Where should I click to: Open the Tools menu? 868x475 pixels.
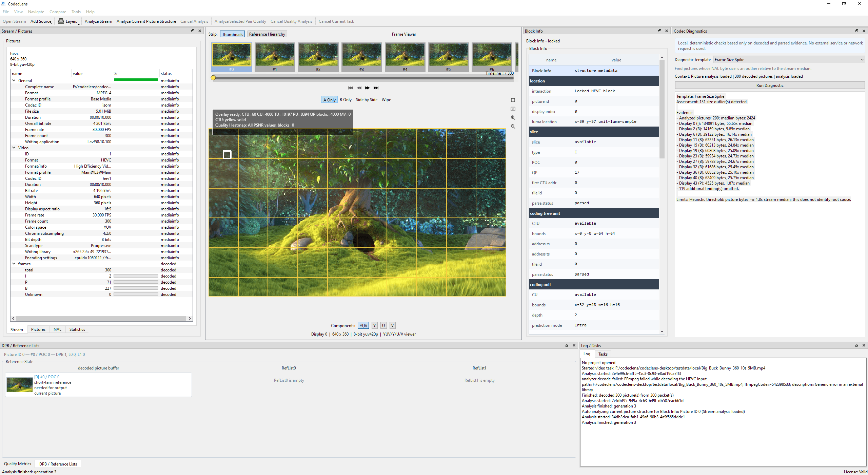click(x=76, y=12)
